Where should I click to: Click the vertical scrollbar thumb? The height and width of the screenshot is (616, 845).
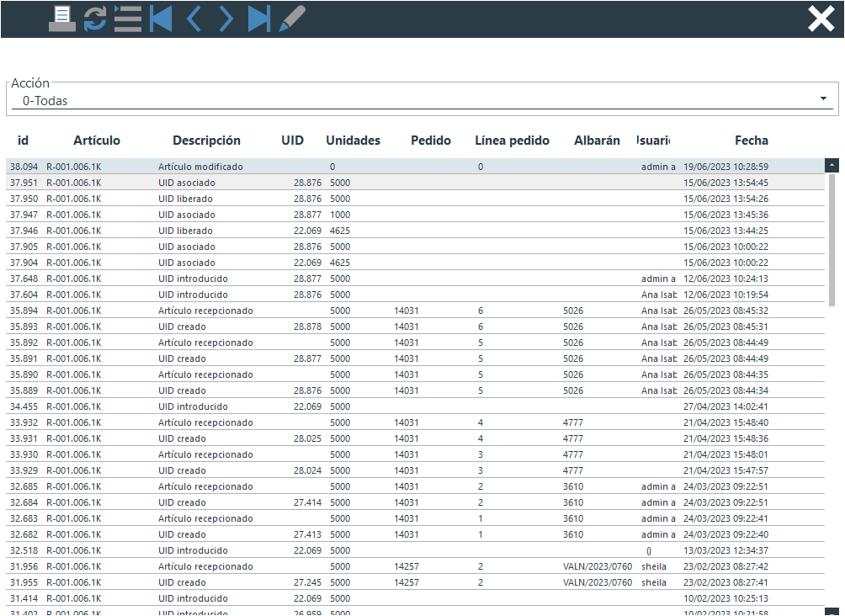coord(832,240)
